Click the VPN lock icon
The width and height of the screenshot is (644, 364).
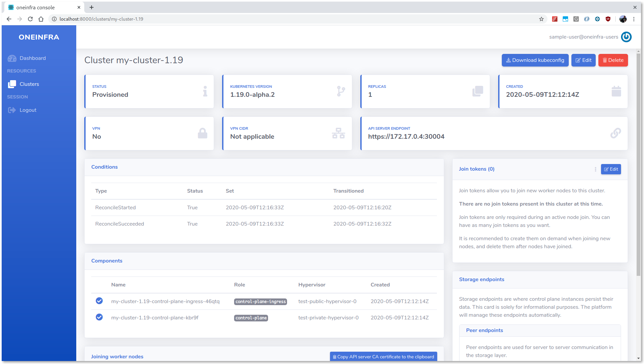(202, 133)
